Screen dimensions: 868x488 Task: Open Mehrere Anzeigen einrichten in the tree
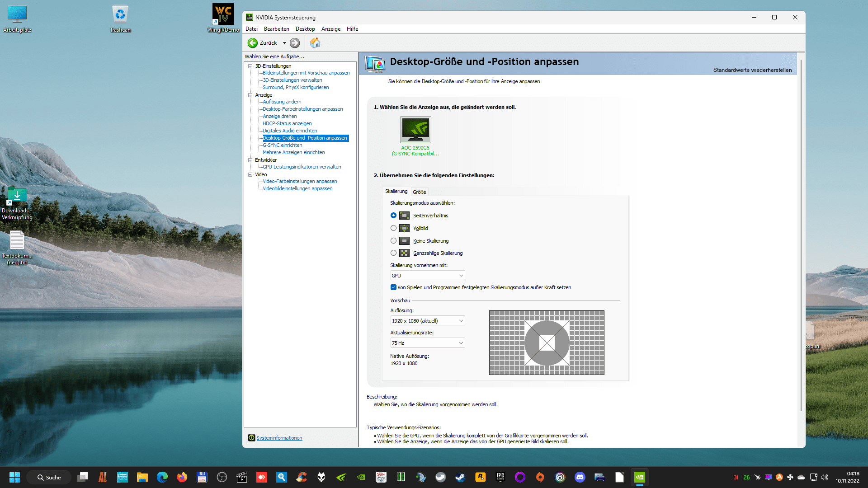coord(293,152)
